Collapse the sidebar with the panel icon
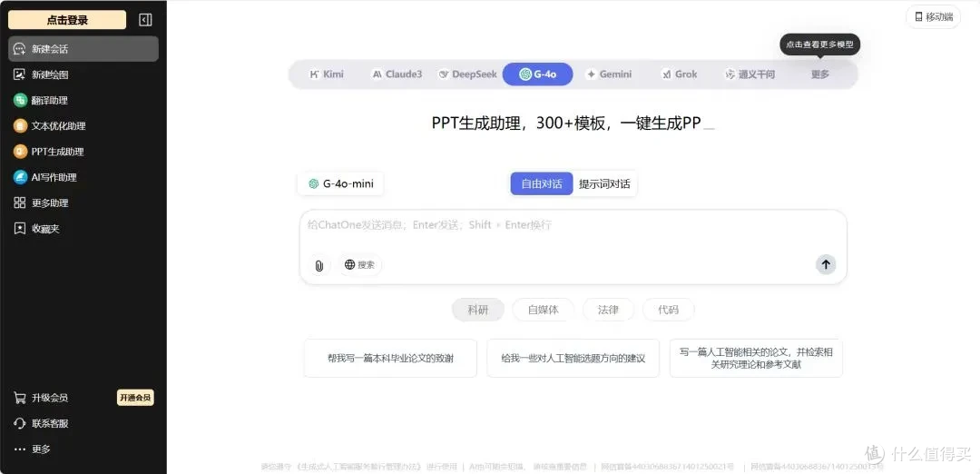Screen dimensions: 980x474 145,20
